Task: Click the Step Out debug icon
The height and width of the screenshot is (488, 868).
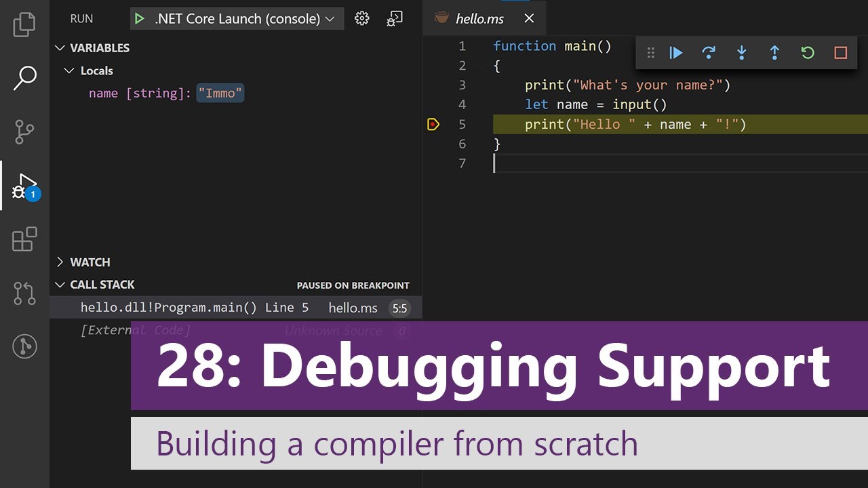Action: (774, 53)
